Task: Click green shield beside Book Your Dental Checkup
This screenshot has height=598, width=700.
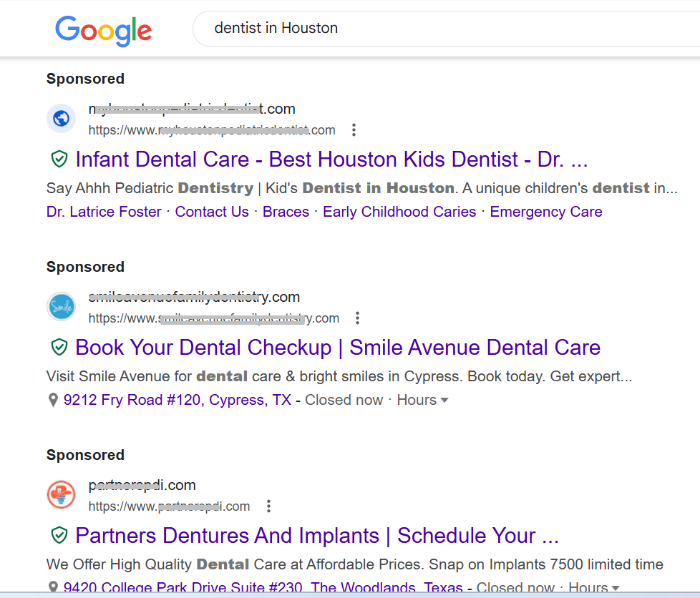Action: click(59, 348)
